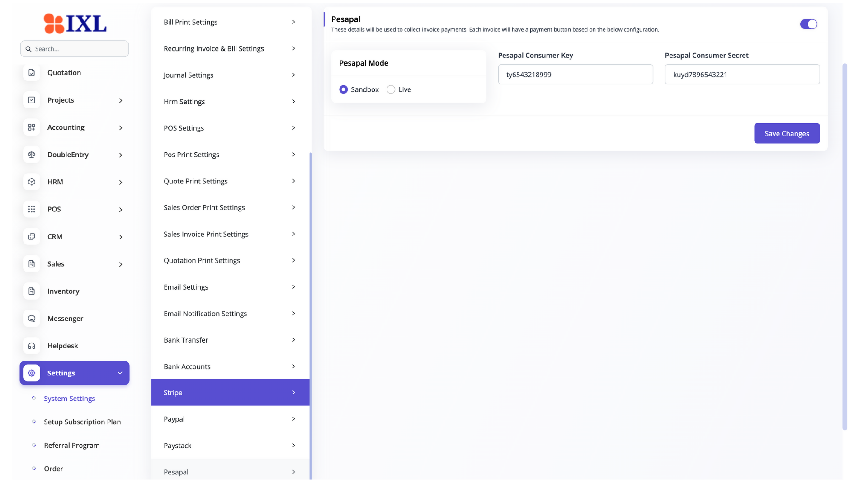
Task: Click the Save Changes button
Action: click(787, 133)
